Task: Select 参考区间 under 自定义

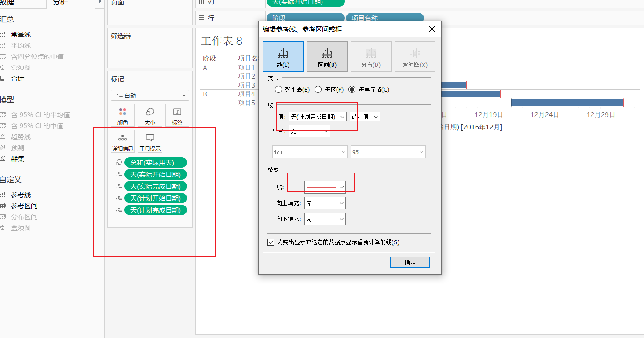Action: point(24,206)
